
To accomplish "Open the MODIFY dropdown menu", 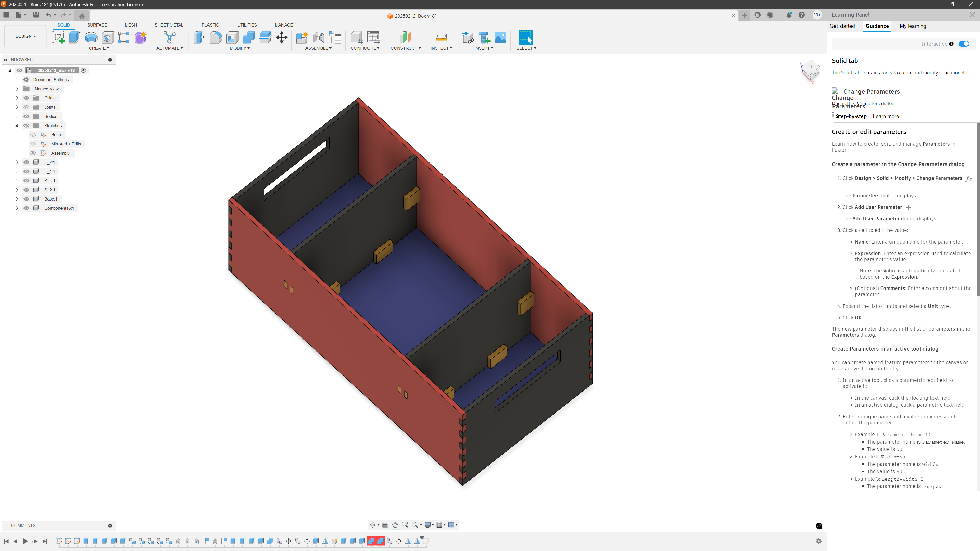I will [x=239, y=48].
